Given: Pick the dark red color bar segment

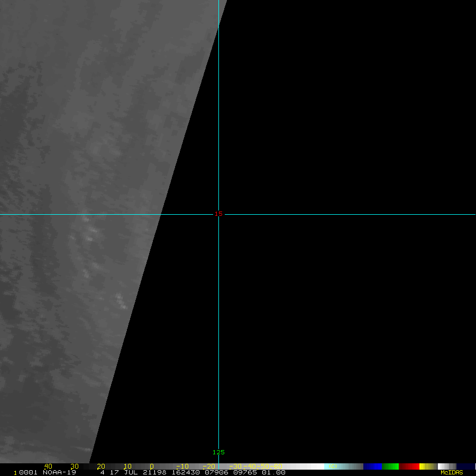Looking at the screenshot, I should coord(409,466).
